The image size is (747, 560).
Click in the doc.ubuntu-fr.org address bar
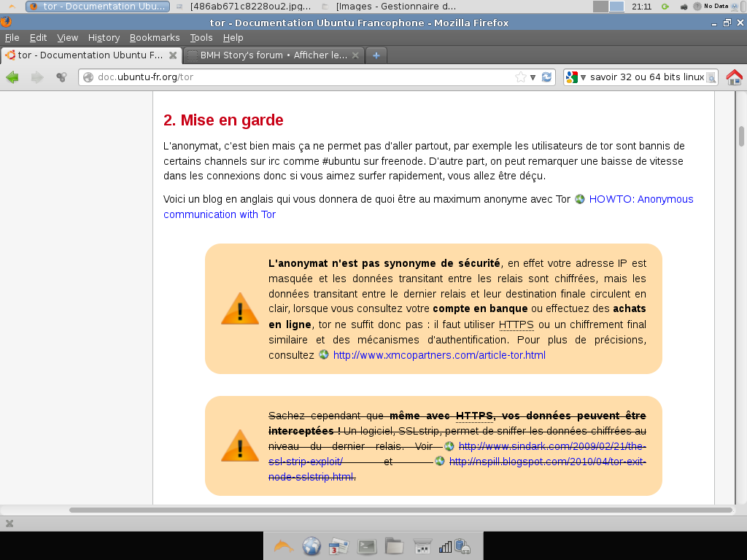coord(292,77)
